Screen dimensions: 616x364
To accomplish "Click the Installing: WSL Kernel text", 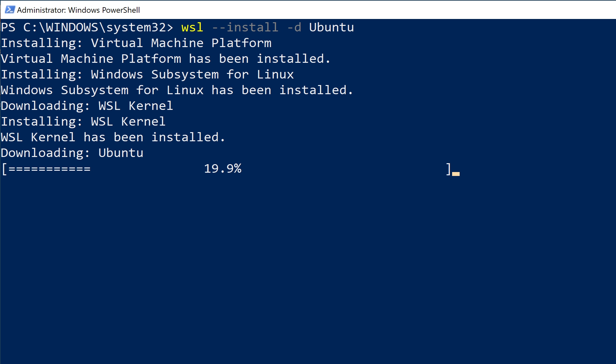I will pyautogui.click(x=82, y=121).
